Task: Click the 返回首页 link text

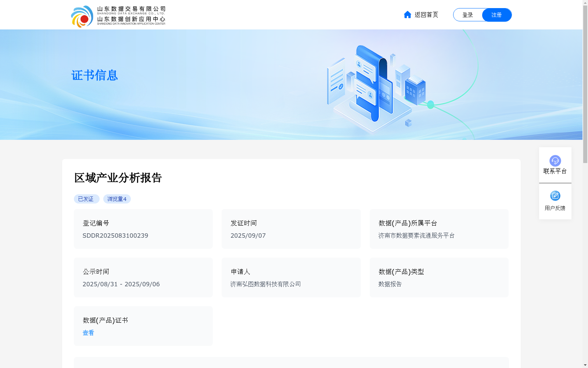Action: tap(426, 15)
